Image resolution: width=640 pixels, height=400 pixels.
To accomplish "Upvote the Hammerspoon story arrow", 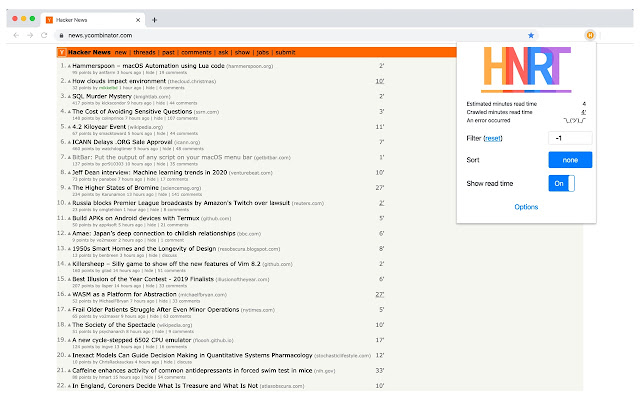I will pos(69,66).
